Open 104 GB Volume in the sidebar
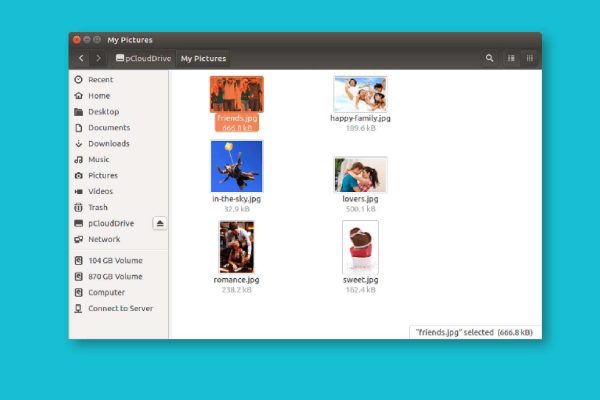The width and height of the screenshot is (600, 400). (x=119, y=260)
